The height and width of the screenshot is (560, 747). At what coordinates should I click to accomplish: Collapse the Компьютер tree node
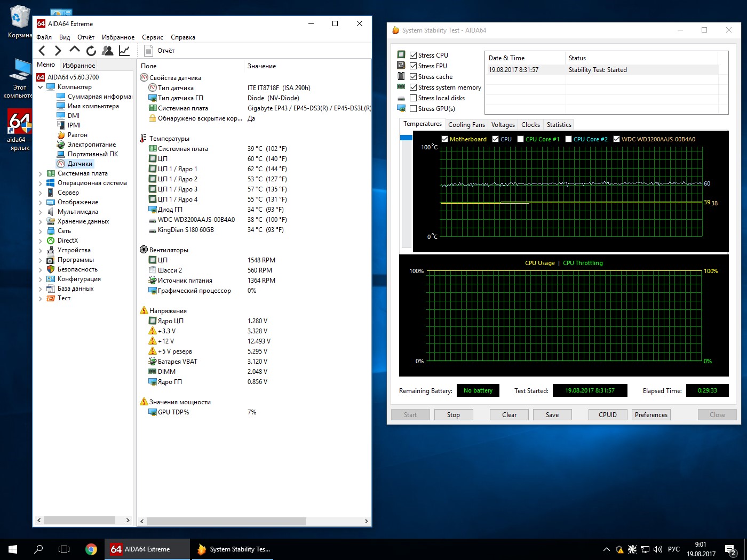click(41, 87)
